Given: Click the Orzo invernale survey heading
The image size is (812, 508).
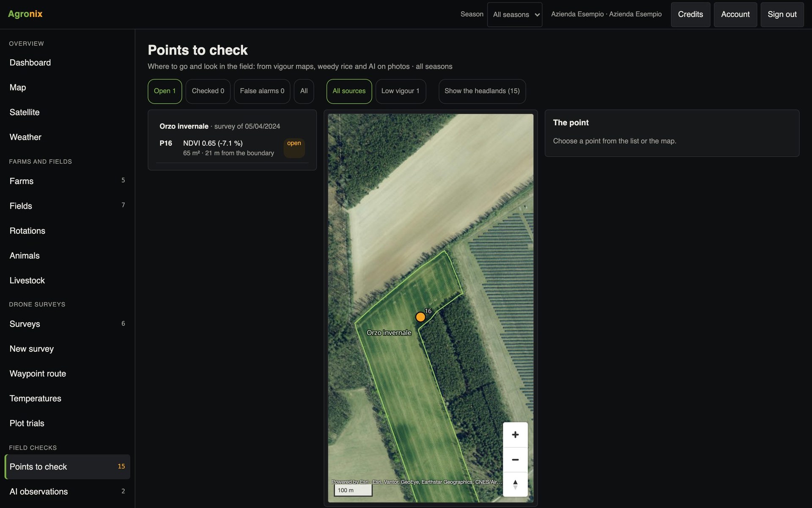Looking at the screenshot, I should [x=219, y=126].
